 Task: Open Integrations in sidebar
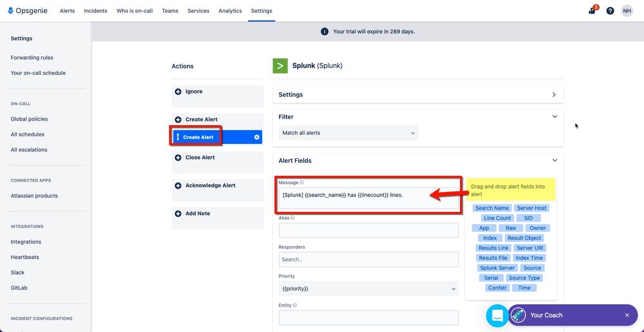26,242
